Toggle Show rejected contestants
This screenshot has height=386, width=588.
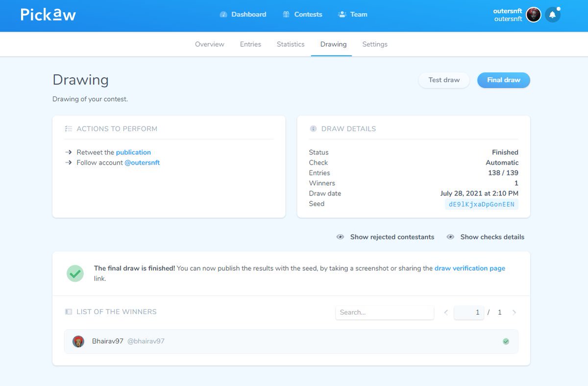coord(385,237)
